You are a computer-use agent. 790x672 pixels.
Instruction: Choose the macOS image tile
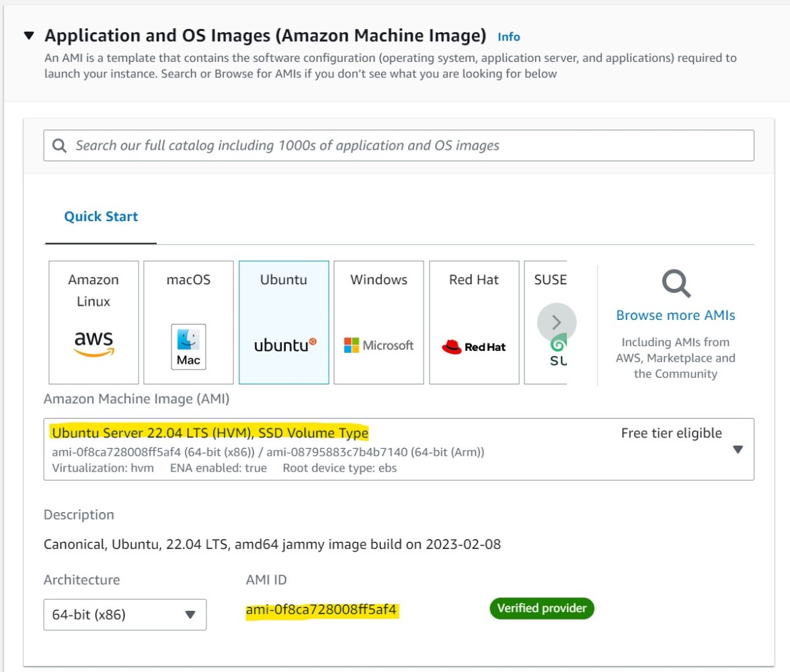(188, 323)
